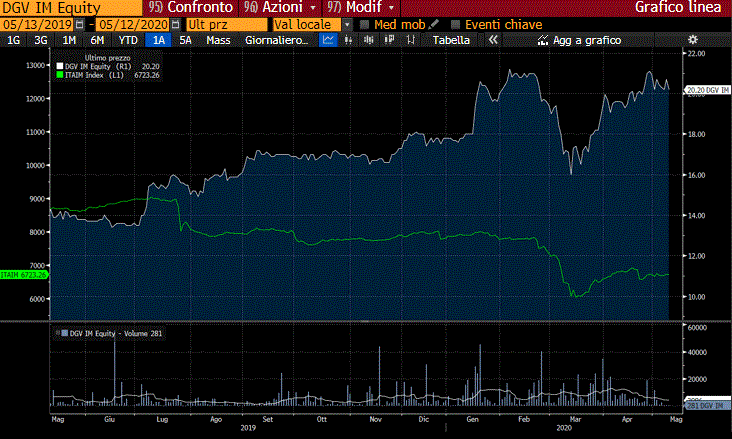The image size is (732, 439).
Task: Click the Agg a grafico chart icon
Action: click(x=542, y=41)
